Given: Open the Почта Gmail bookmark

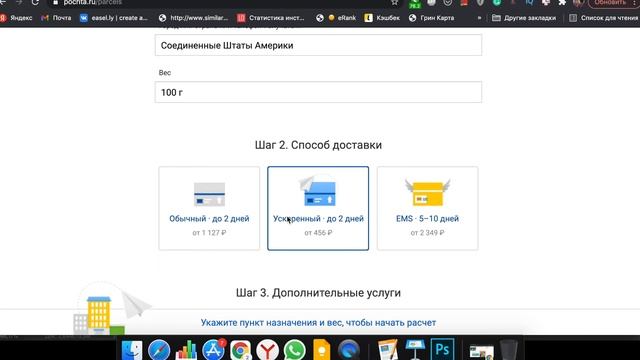Looking at the screenshot, I should tap(57, 18).
